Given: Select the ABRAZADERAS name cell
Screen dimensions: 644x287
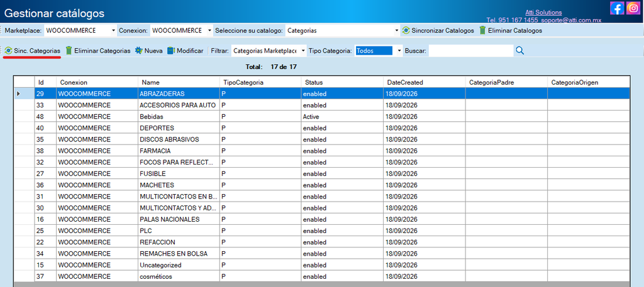Looking at the screenshot, I should 179,94.
